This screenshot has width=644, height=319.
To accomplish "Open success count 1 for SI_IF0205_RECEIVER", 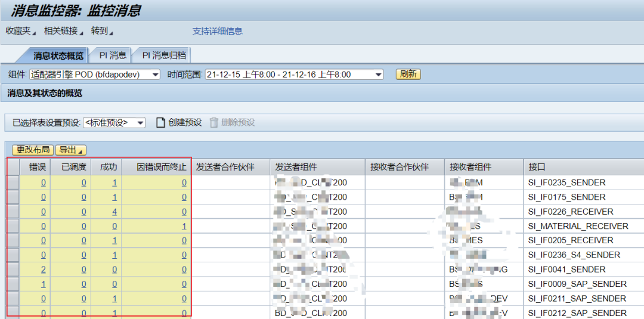I will [114, 240].
